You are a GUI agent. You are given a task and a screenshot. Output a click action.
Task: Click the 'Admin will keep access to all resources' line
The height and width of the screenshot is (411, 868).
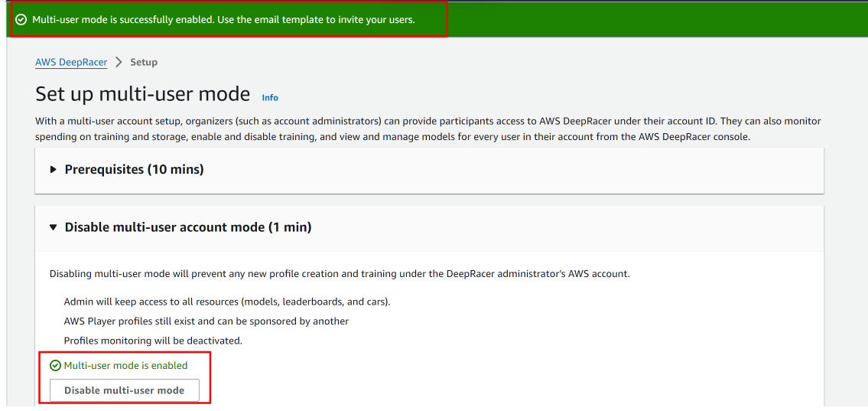tap(228, 302)
